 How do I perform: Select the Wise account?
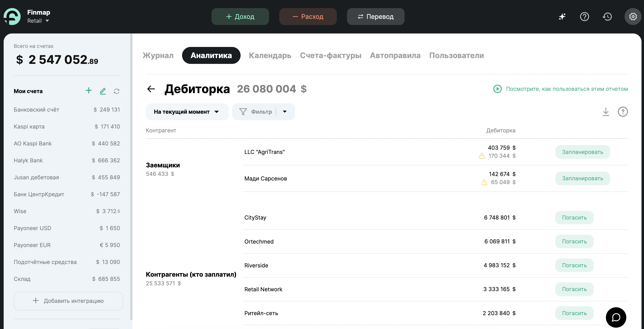[x=67, y=211]
